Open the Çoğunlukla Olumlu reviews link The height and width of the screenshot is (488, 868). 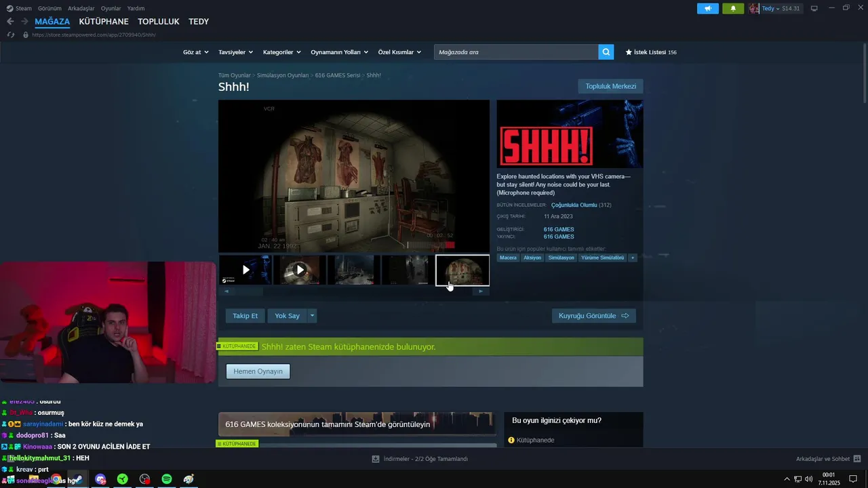coord(574,205)
